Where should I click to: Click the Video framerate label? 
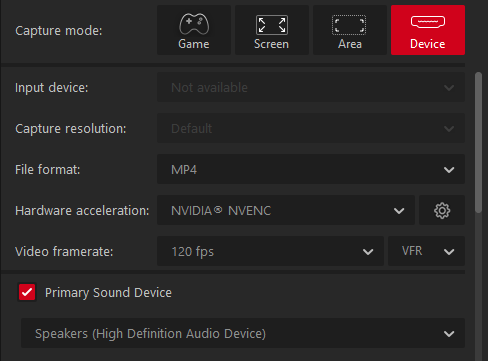64,252
